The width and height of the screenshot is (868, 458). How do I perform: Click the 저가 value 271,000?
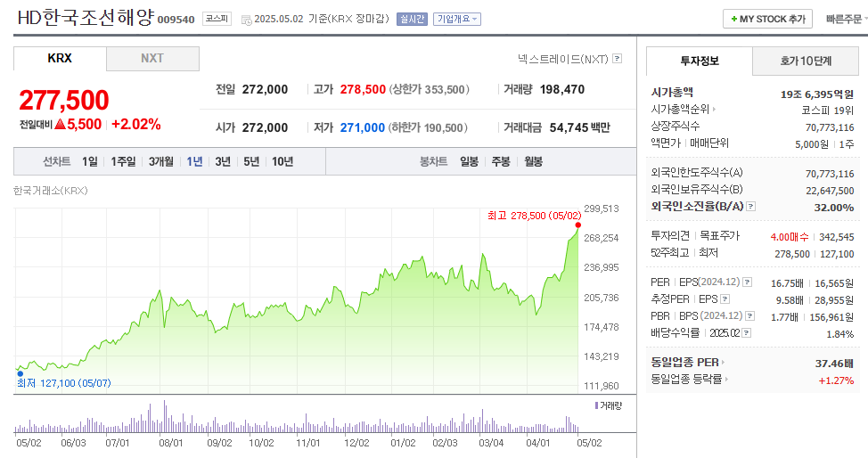tap(362, 128)
